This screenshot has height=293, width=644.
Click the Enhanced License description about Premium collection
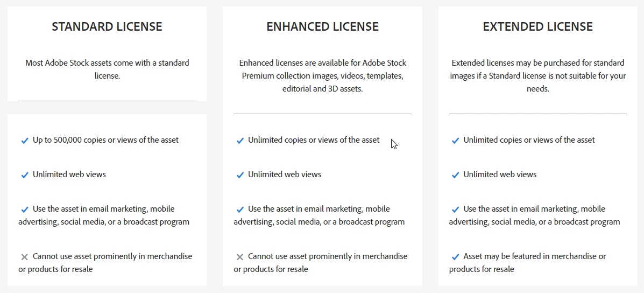click(x=322, y=76)
